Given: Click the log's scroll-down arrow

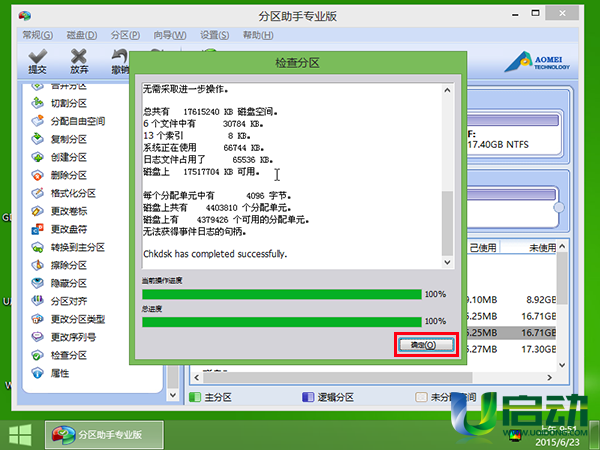Looking at the screenshot, I should (447, 262).
